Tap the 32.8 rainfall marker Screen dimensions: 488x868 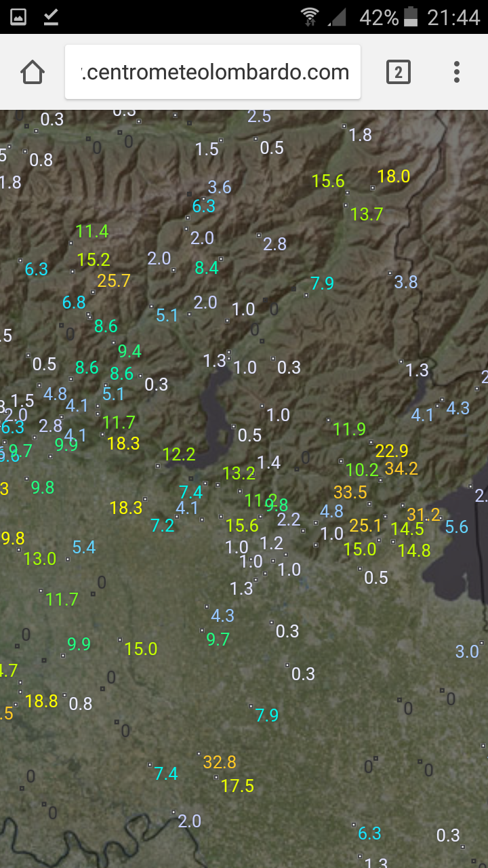[220, 762]
